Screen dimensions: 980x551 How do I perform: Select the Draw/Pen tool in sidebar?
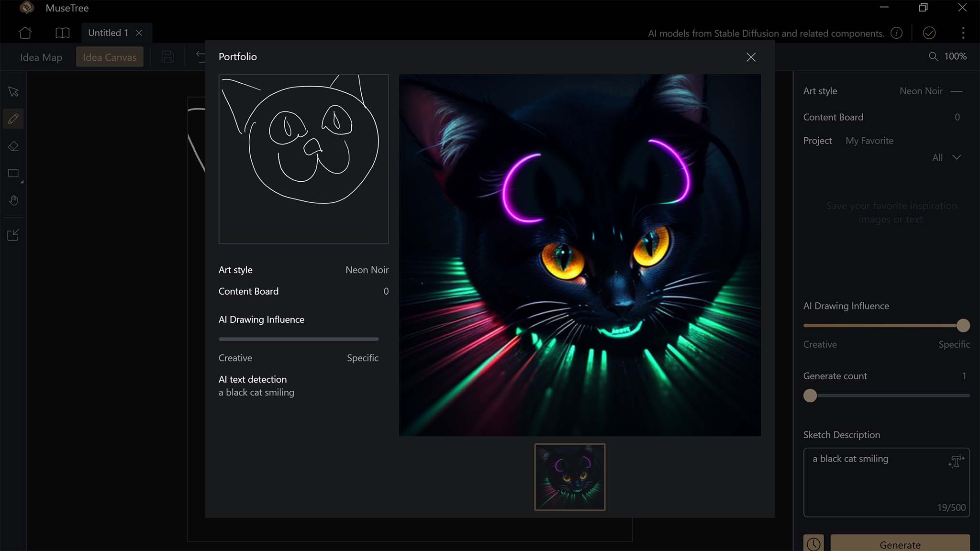(13, 119)
